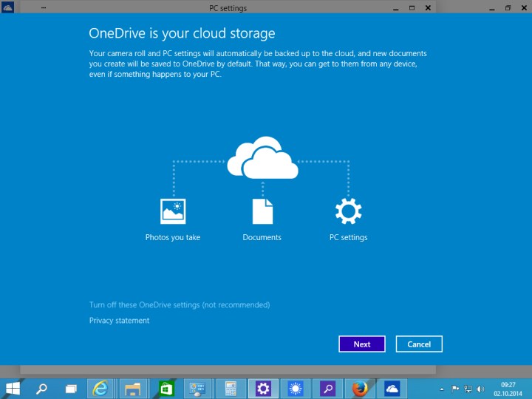Screen dimensions: 532x399
Task: Open the Windows Start button
Action: (x=13, y=389)
